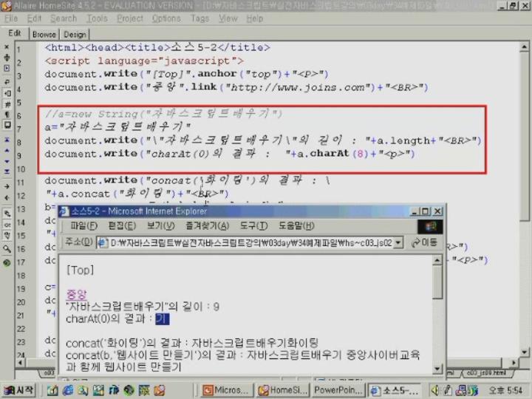This screenshot has height=399, width=532.
Task: Unindent selection with the left-arrow icon
Action: pos(7,197)
